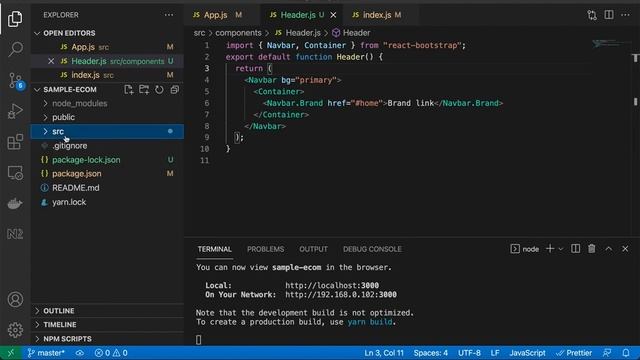Open the Accounts menu icon

click(15, 300)
